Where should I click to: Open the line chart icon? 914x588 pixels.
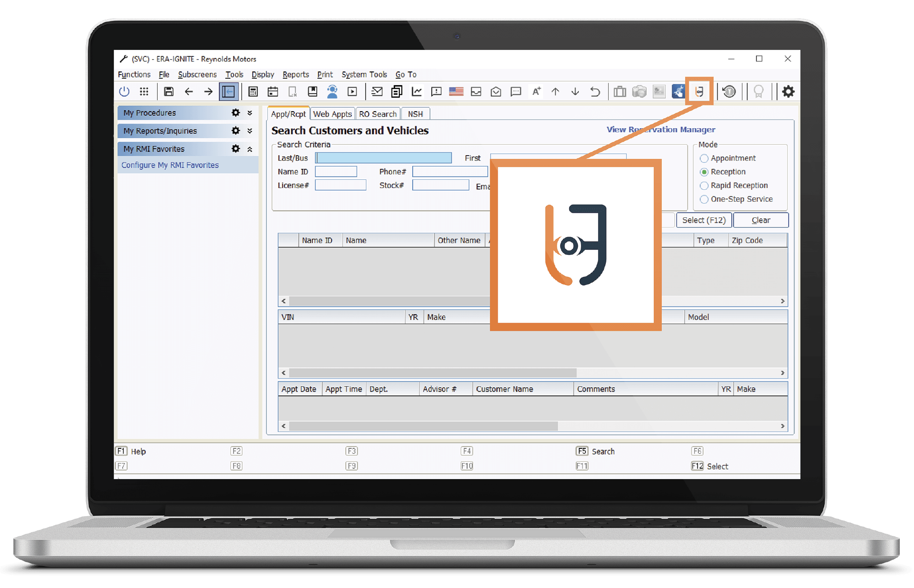[417, 92]
